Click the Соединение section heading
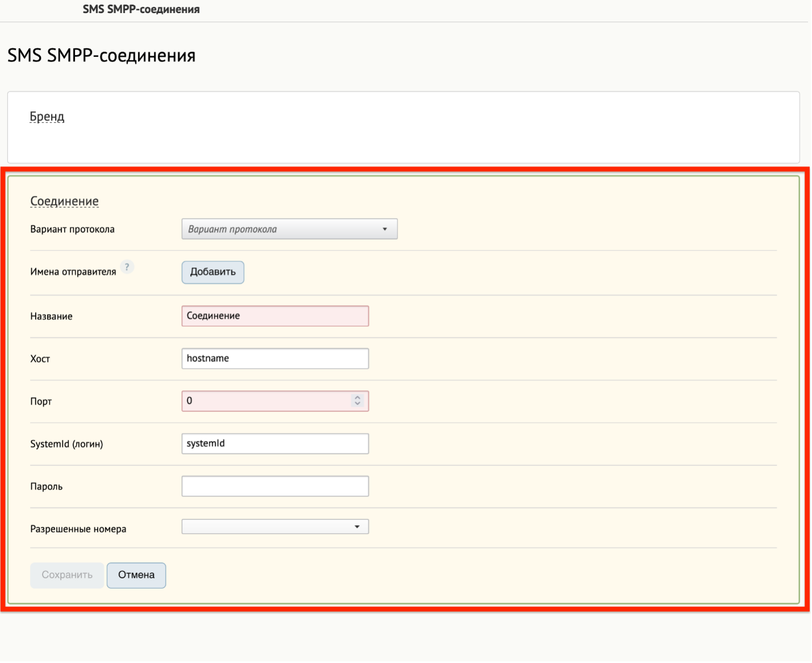 64,201
